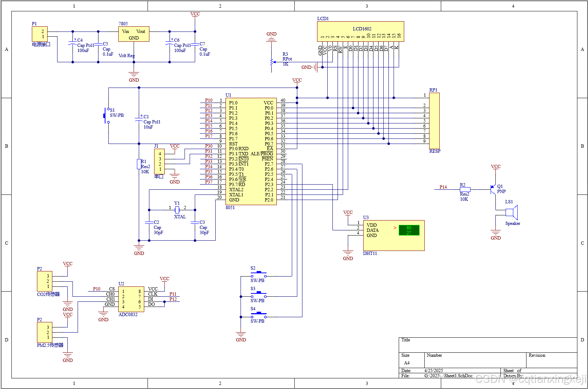This screenshot has height=389, width=588.
Task: Select the S3 pushbutton switch
Action: click(259, 294)
